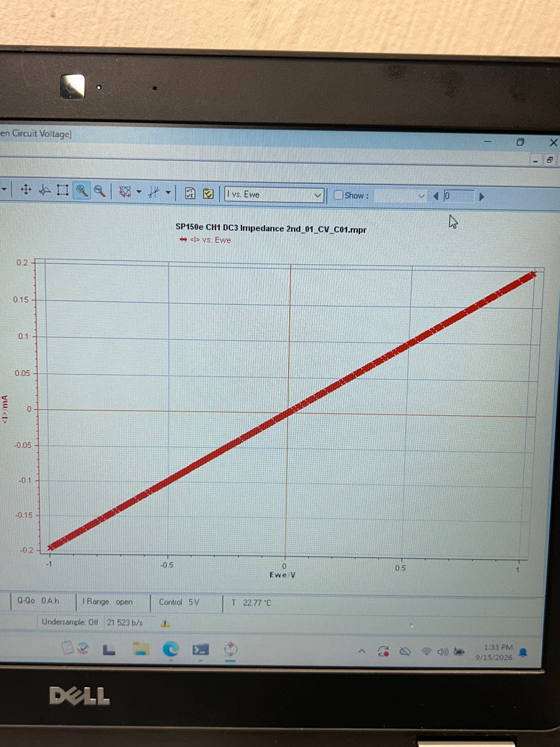Screen dimensions: 560x747
Task: Click the cycle number input field
Action: [x=459, y=197]
